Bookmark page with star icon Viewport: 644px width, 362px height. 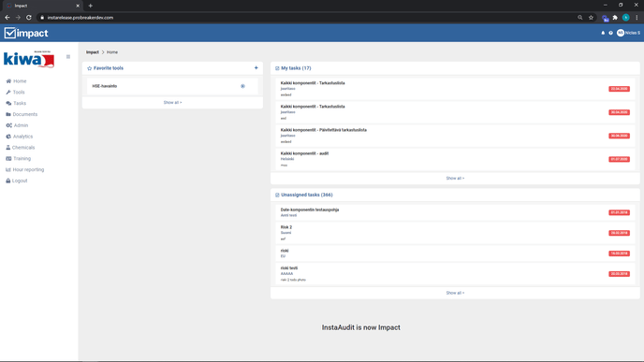[591, 18]
